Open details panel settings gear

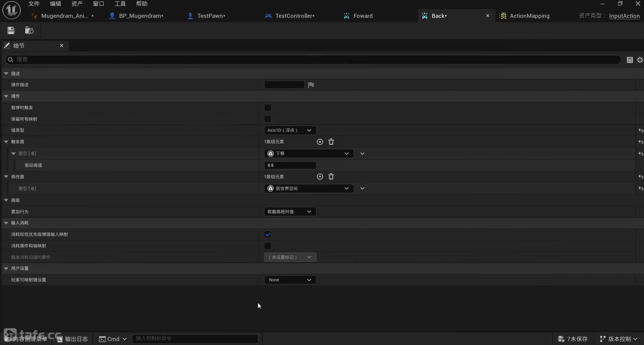640,60
